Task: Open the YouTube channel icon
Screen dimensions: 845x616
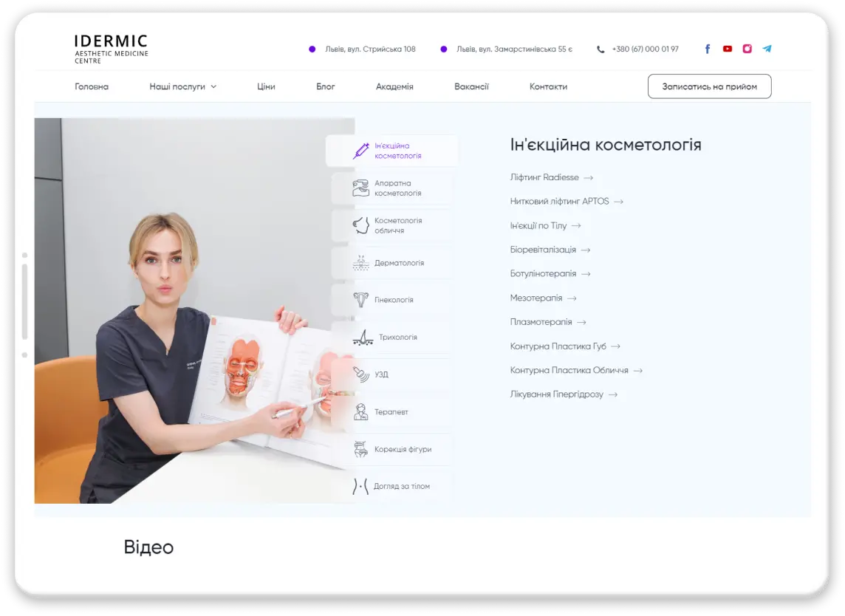Action: click(x=727, y=49)
